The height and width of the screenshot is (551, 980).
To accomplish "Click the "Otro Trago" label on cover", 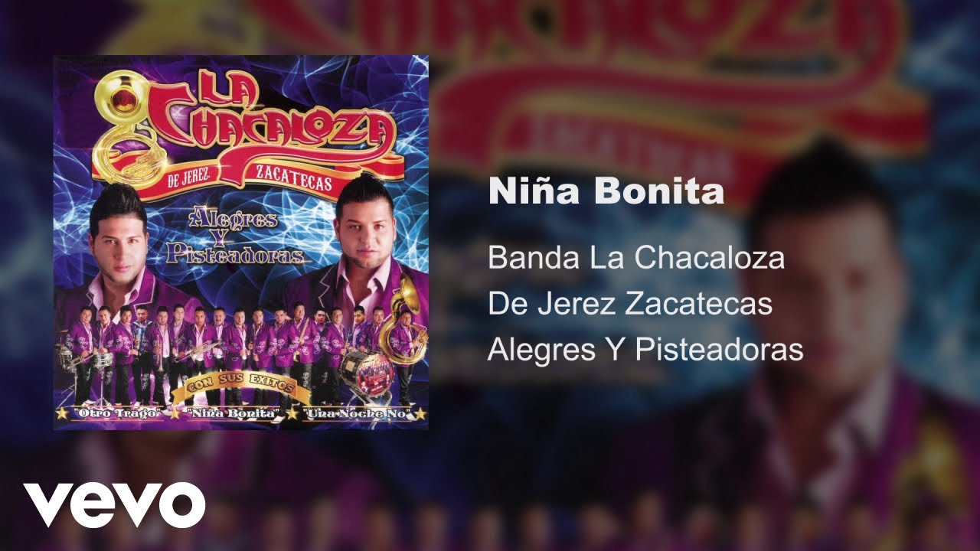I will click(117, 414).
